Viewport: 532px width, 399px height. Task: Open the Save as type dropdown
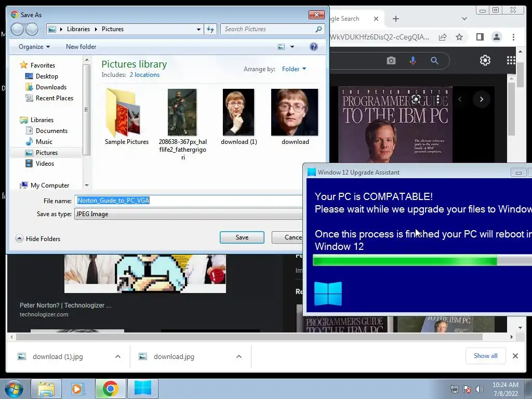tap(188, 214)
